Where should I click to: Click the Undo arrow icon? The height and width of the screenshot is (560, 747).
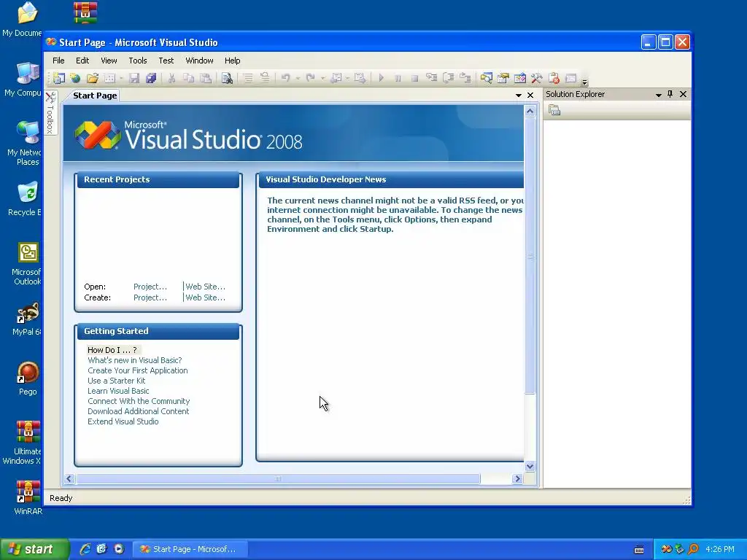pos(286,77)
